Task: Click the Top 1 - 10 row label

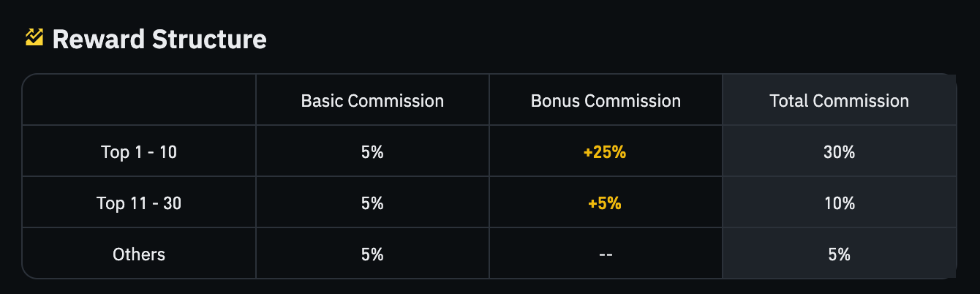Action: (x=139, y=153)
